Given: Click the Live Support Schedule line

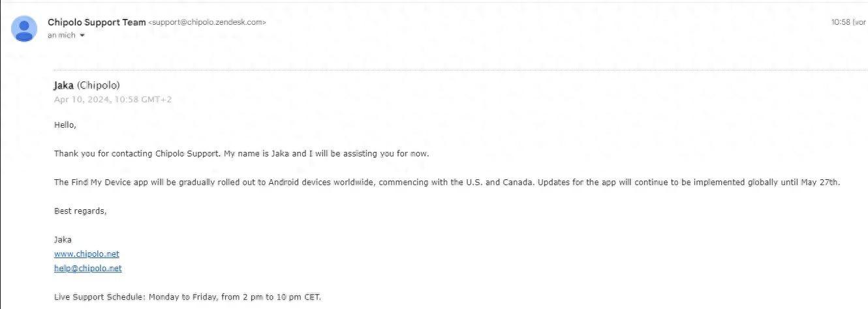Looking at the screenshot, I should [188, 297].
